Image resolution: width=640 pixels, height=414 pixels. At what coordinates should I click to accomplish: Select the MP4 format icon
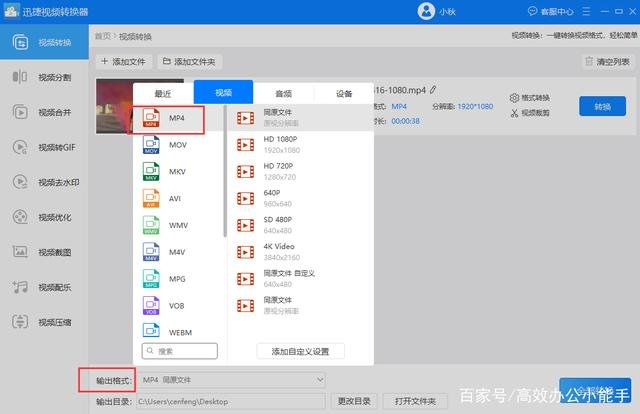coord(151,118)
